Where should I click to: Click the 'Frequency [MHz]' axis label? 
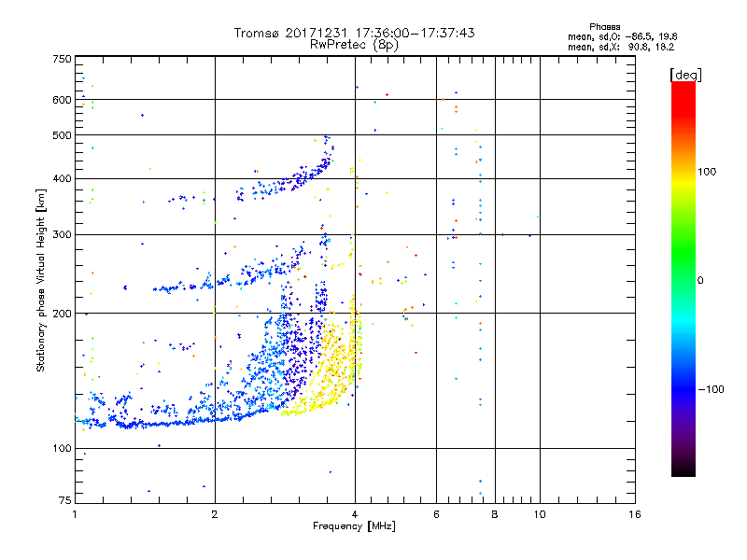pyautogui.click(x=354, y=526)
